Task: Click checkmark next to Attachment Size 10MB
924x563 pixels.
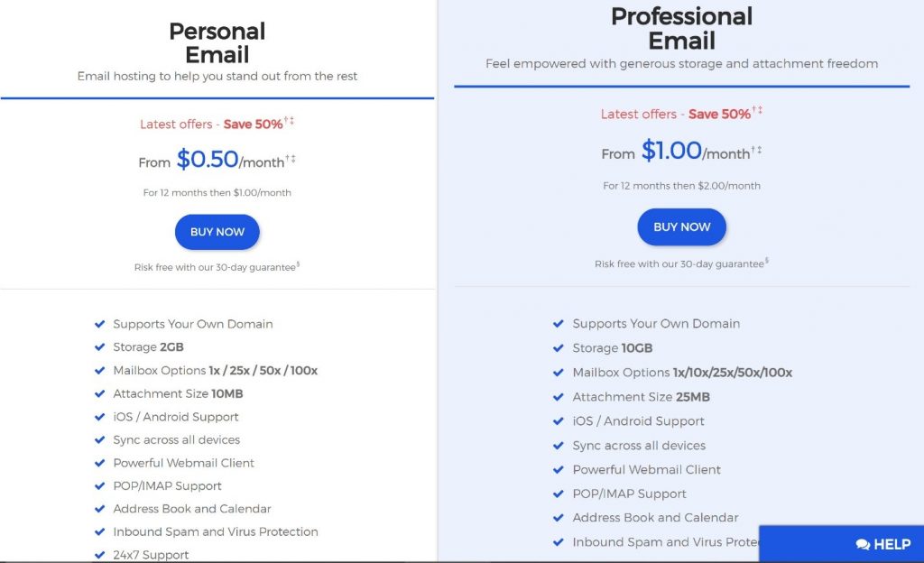Action: [x=99, y=393]
